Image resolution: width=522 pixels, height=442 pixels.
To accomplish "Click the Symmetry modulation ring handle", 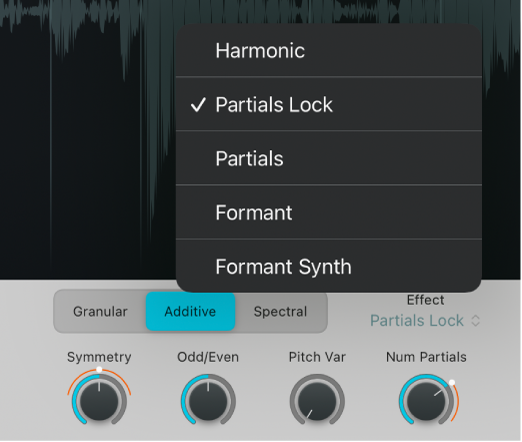I will click(99, 369).
